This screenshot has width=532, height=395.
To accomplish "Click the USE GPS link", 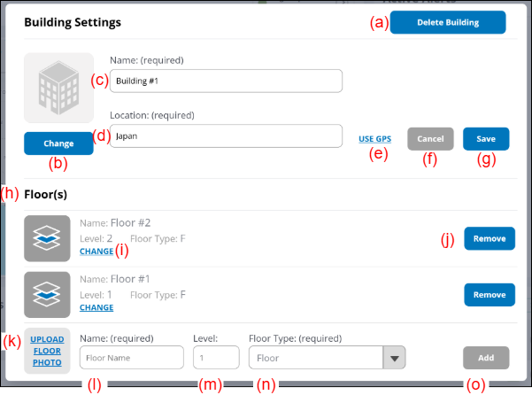I will (374, 139).
